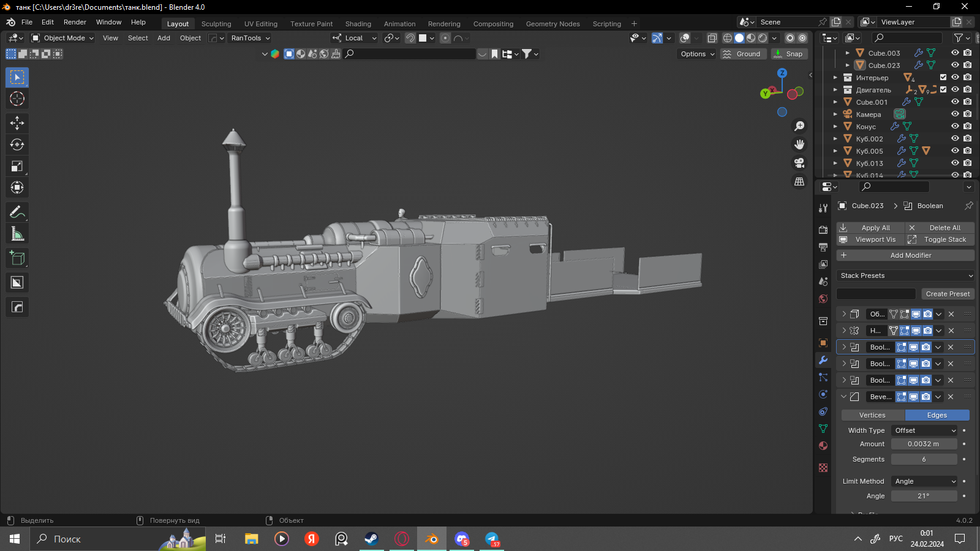The height and width of the screenshot is (551, 980).
Task: Open the Material properties tab
Action: (x=823, y=446)
